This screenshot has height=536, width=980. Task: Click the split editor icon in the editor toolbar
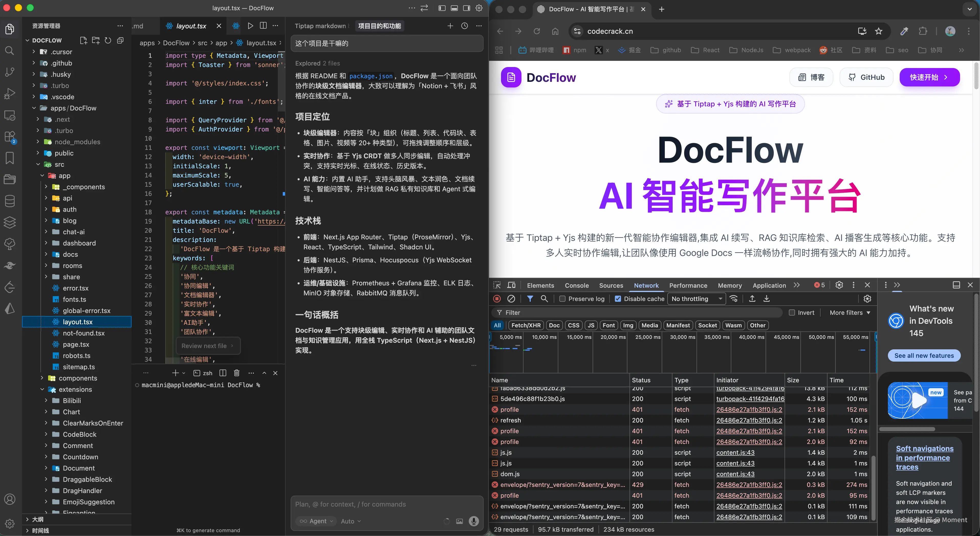[x=263, y=26]
